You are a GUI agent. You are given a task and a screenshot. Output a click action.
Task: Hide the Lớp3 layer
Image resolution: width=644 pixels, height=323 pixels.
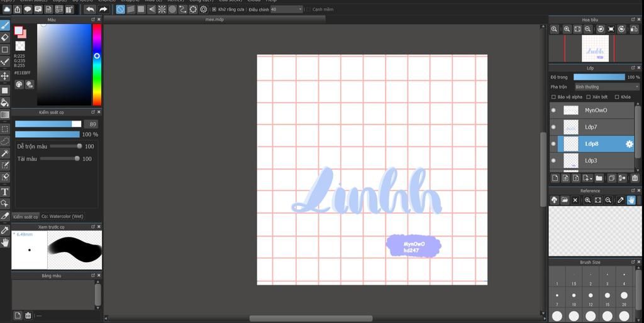point(553,160)
